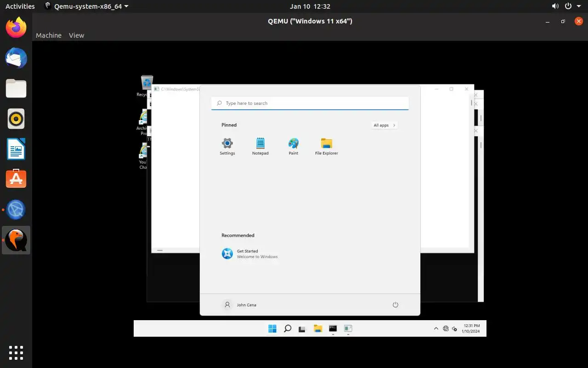Switch to the Command Prompt taskbar icon
This screenshot has height=368, width=588.
pos(333,328)
